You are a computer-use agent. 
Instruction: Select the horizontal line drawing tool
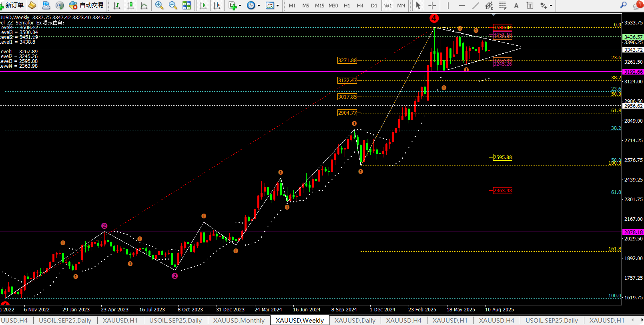462,5
